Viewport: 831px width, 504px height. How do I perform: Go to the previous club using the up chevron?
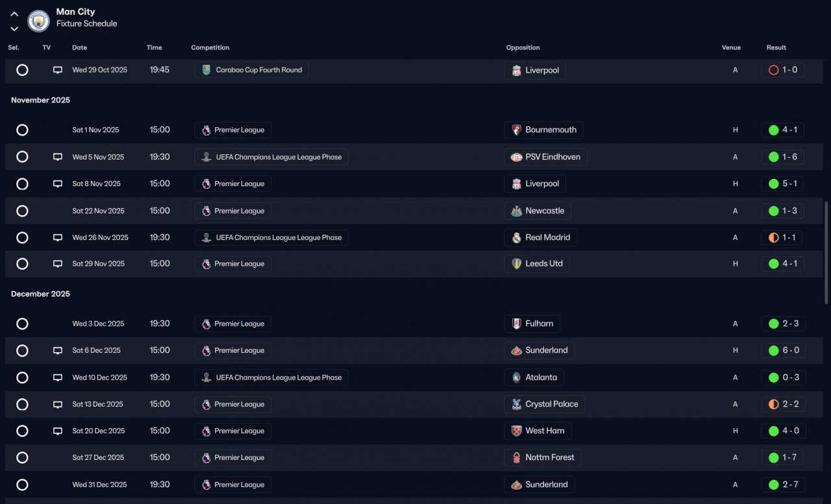pos(14,14)
